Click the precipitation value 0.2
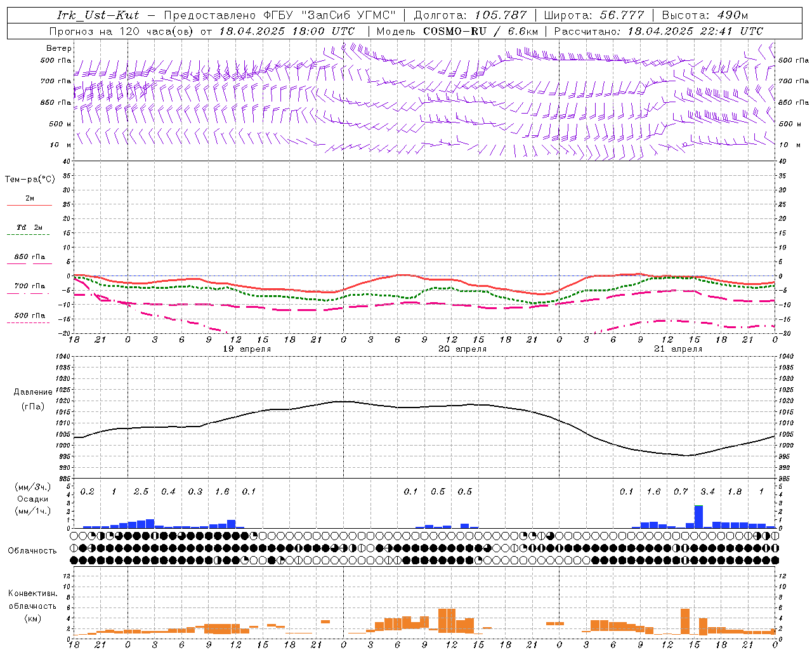 [x=87, y=491]
